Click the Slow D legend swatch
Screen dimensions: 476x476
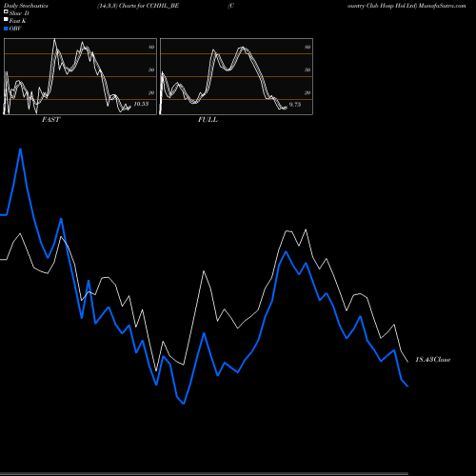[6, 11]
